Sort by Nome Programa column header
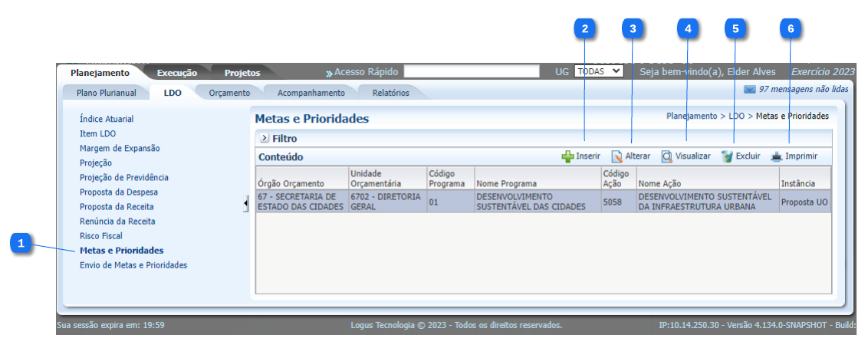 point(506,184)
